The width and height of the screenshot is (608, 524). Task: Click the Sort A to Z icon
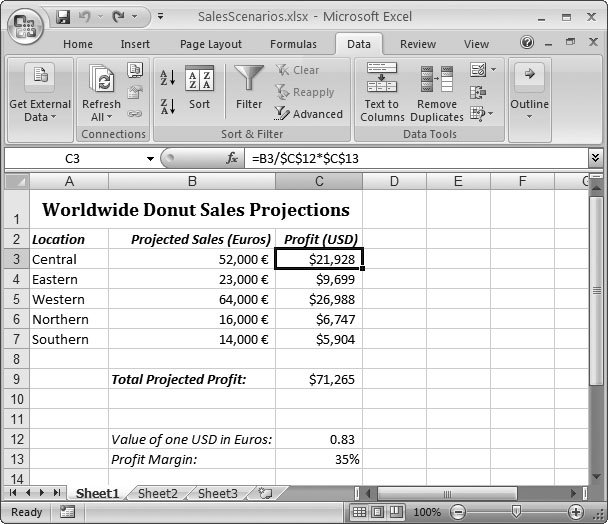click(x=167, y=78)
